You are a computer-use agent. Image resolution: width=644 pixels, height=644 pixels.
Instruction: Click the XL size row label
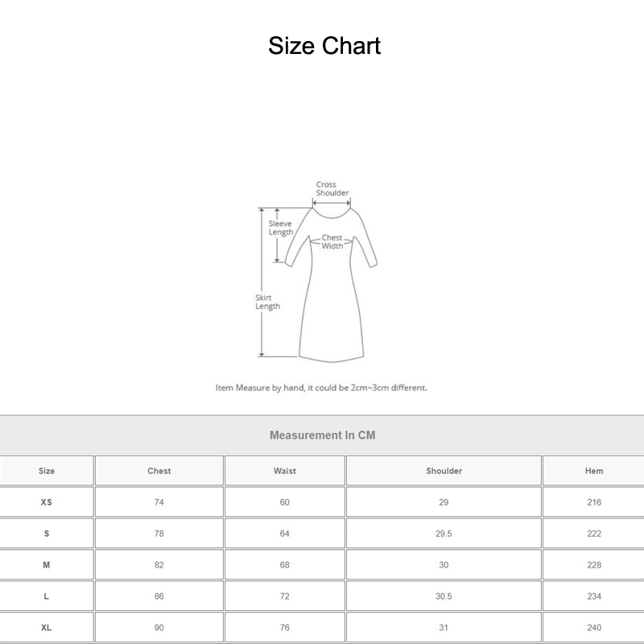coord(47,628)
